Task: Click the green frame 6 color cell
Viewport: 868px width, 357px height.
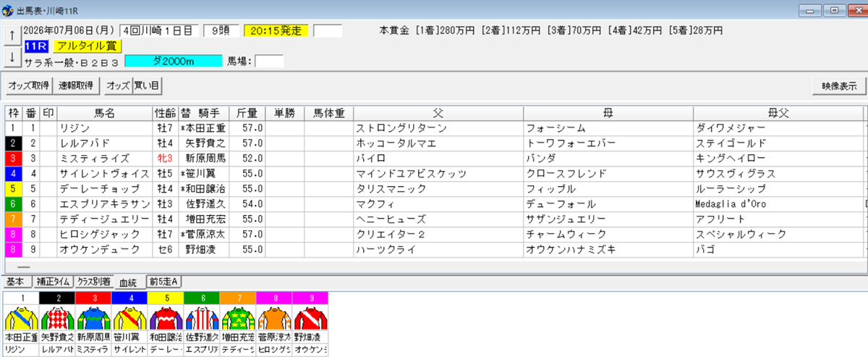Action: 13,205
